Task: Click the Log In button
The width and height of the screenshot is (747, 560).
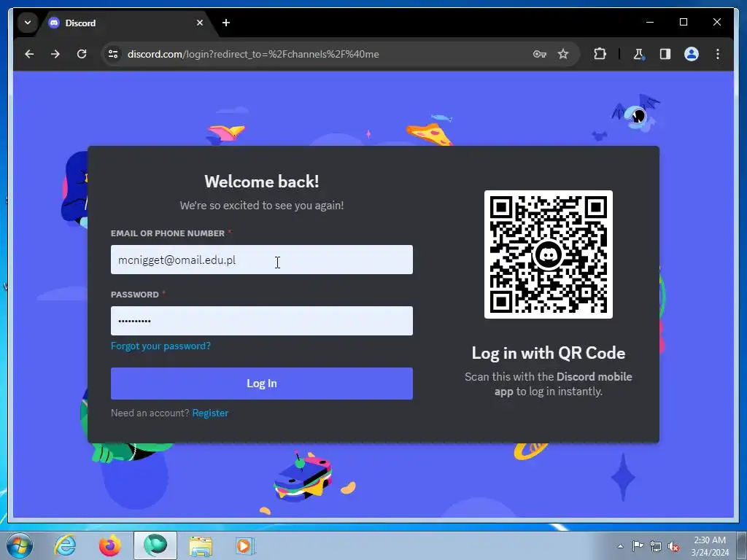Action: pos(262,384)
